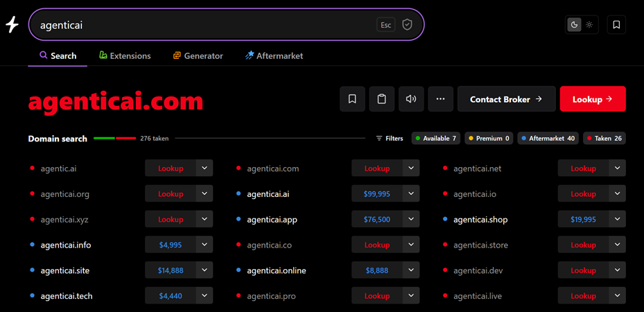The image size is (644, 312).
Task: Expand dropdown arrow for agenticai.shop
Action: pyautogui.click(x=617, y=219)
